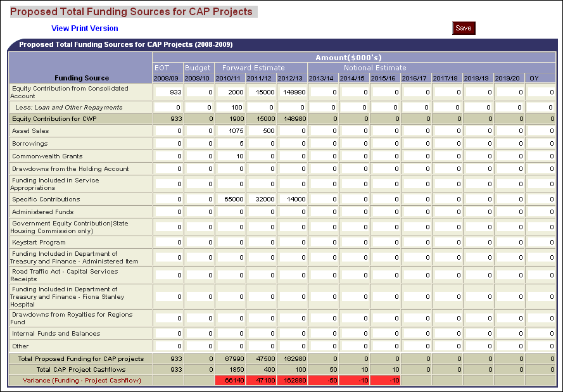
Task: Select Loan and Other Repayments 2010/11 field
Action: (230, 108)
